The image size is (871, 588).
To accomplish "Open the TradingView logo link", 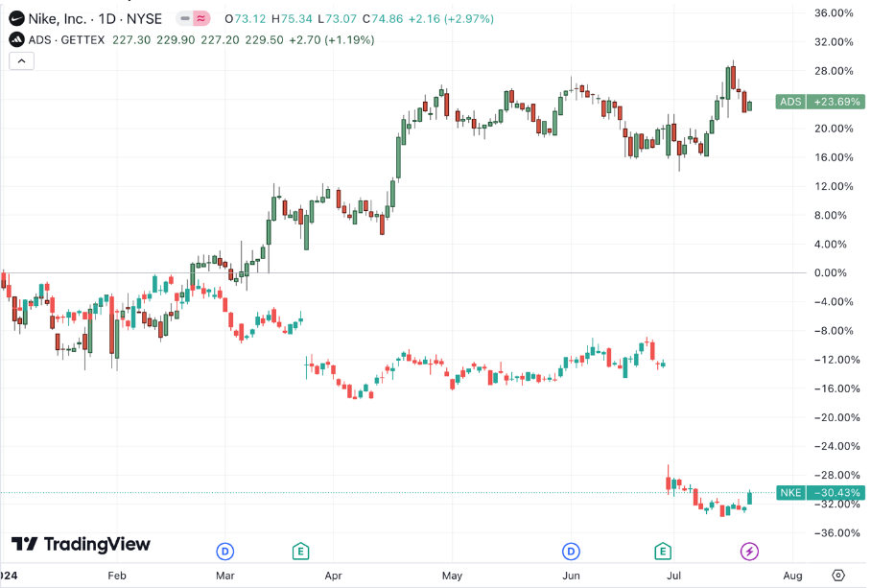I will (81, 544).
